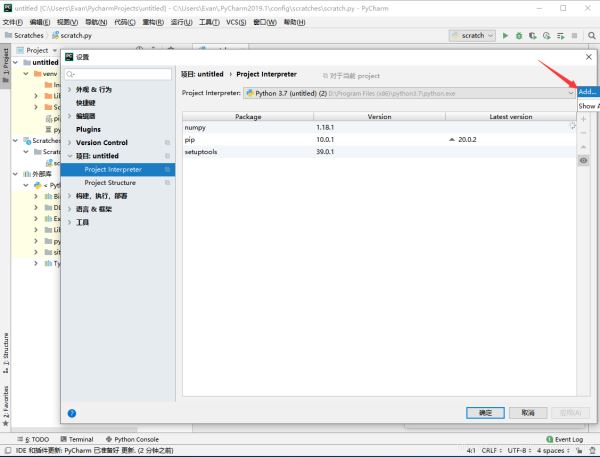Open the Python Console tool window
600x457 pixels.
coord(132,439)
